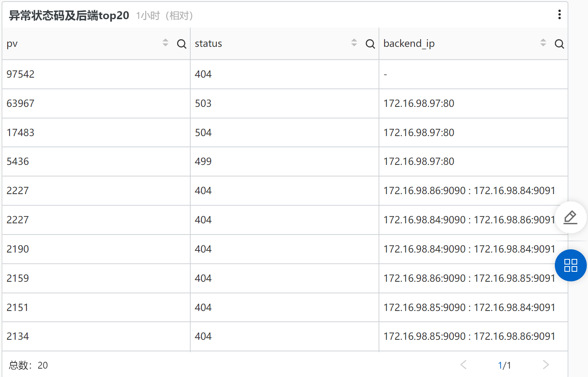Click the search icon in pv column
This screenshot has height=377, width=588.
(181, 44)
